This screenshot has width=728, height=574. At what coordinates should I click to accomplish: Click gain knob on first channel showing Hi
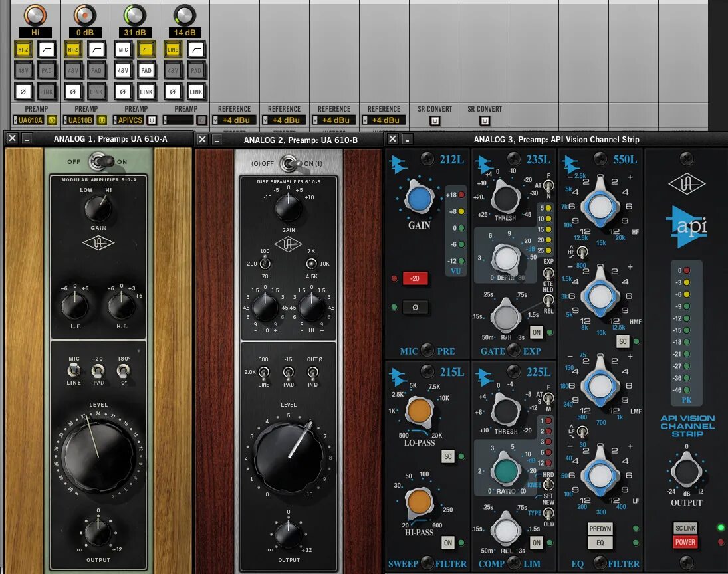[x=35, y=15]
